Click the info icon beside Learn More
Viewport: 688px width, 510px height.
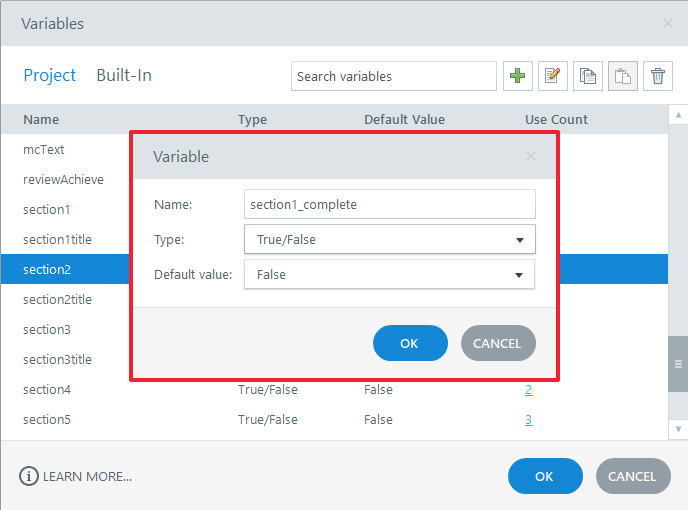[29, 476]
